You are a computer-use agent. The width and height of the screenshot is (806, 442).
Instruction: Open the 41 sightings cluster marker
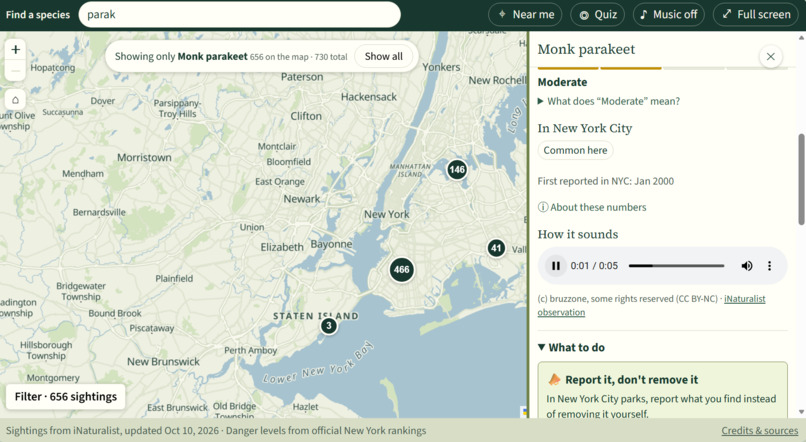tap(496, 248)
